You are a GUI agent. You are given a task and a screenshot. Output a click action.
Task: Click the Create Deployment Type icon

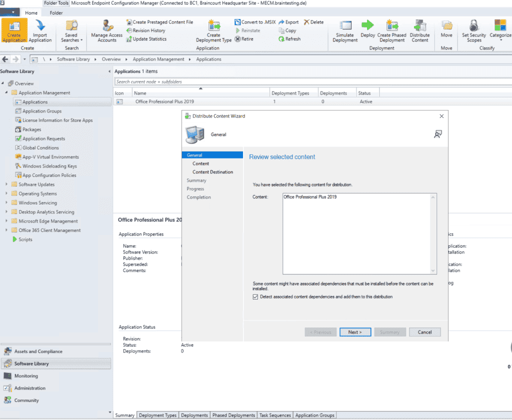[x=214, y=30]
